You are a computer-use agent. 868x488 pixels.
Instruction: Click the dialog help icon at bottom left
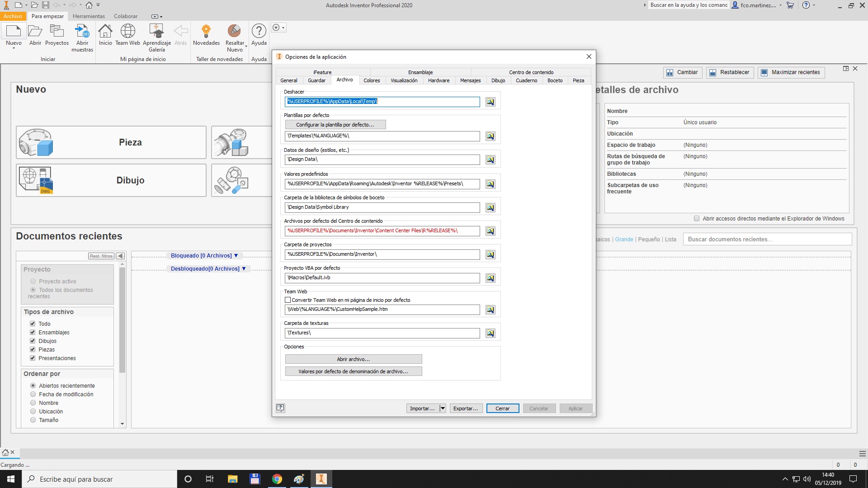280,408
